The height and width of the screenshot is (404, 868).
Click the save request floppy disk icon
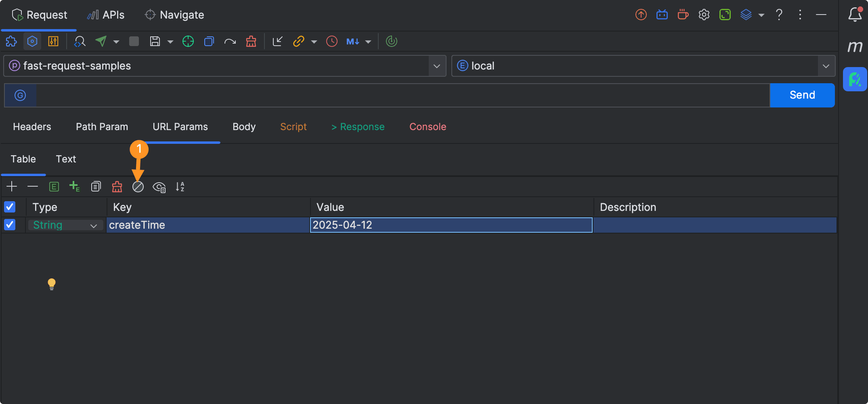tap(155, 41)
